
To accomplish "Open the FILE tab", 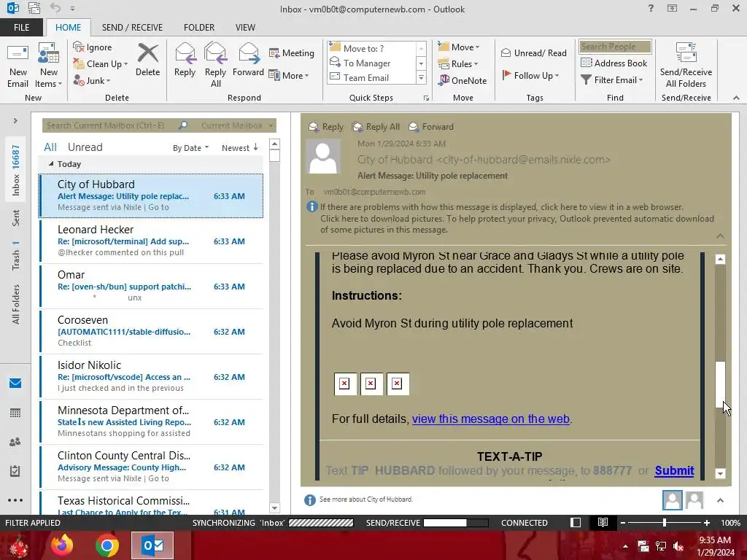I will (x=21, y=28).
